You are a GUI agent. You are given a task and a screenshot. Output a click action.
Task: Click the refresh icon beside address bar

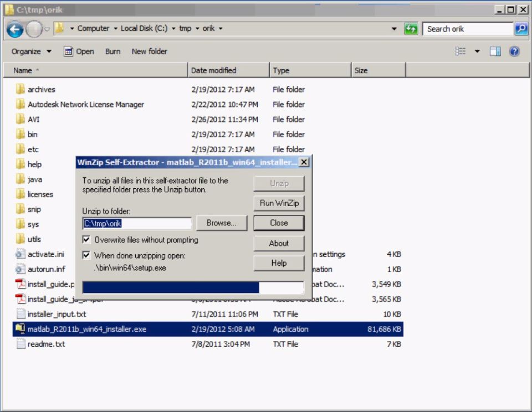click(x=411, y=29)
